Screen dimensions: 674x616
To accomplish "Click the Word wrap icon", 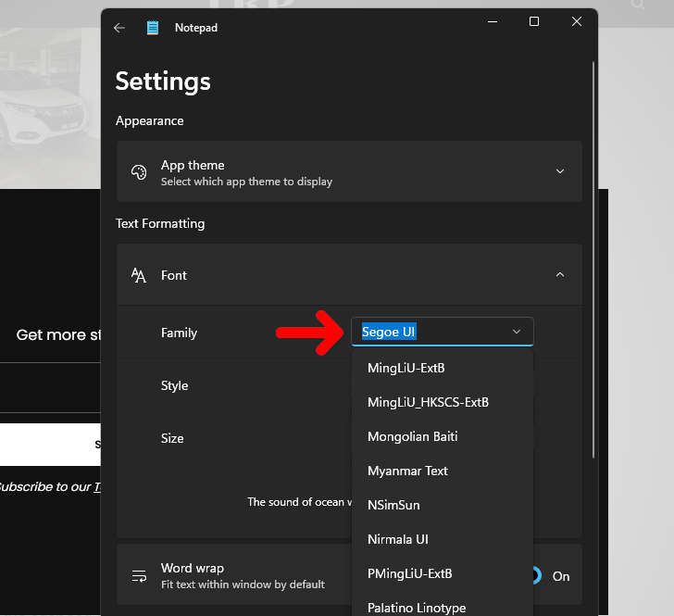I will click(x=139, y=575).
